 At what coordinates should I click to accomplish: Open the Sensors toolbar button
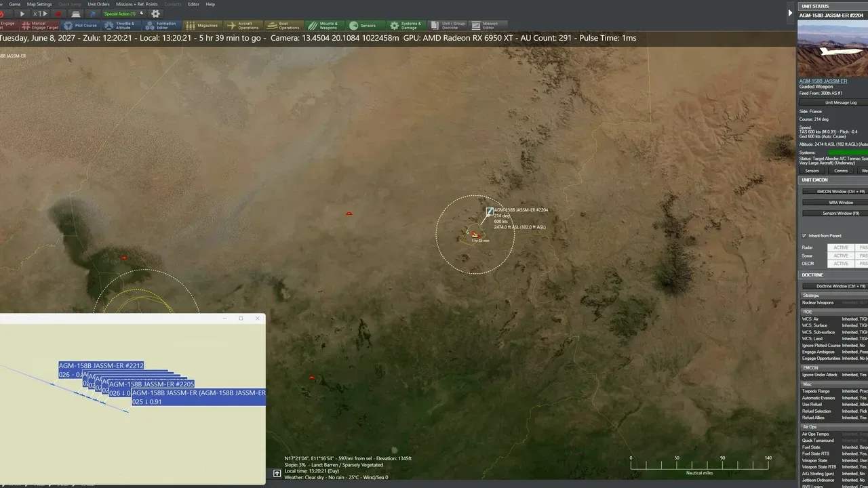(x=363, y=26)
